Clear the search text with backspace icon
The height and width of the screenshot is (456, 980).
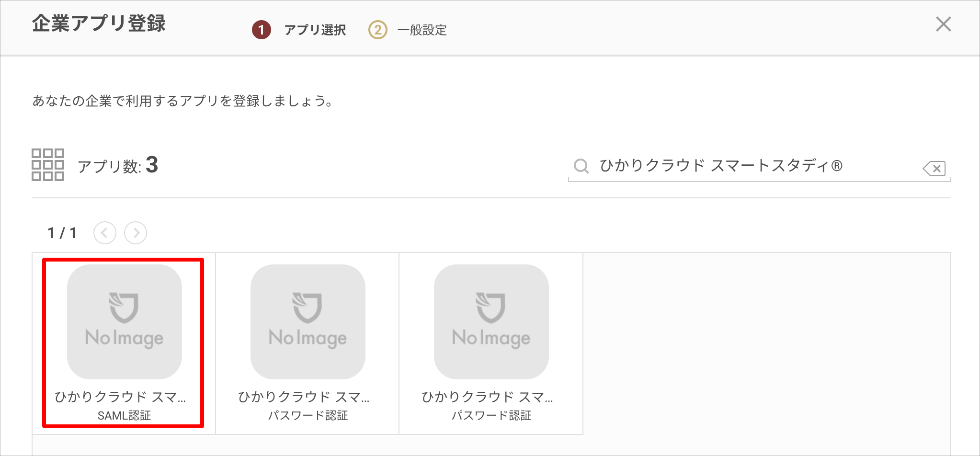click(x=934, y=168)
